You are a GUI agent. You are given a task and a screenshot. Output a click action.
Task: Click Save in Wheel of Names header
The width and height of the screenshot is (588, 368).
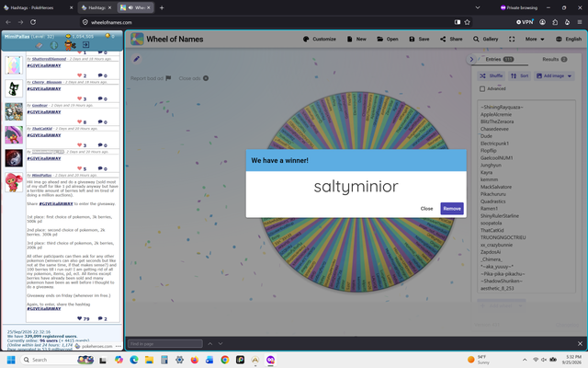coord(419,39)
